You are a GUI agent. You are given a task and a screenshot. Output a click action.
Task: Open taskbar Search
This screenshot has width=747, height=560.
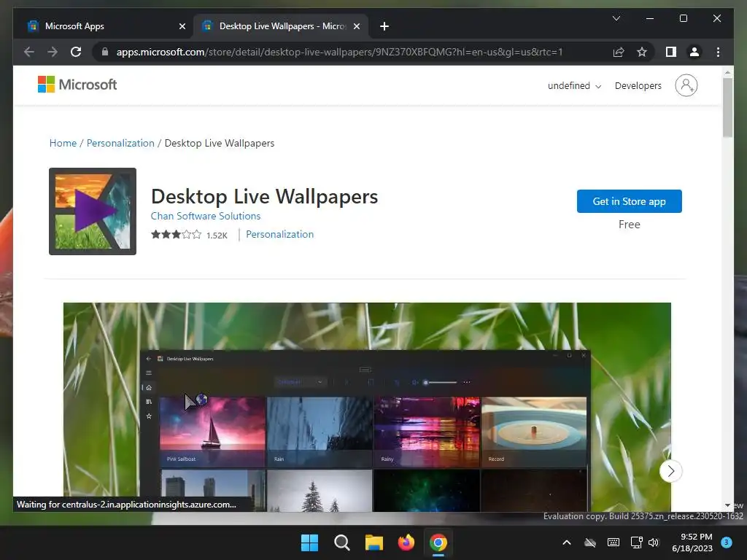341,542
